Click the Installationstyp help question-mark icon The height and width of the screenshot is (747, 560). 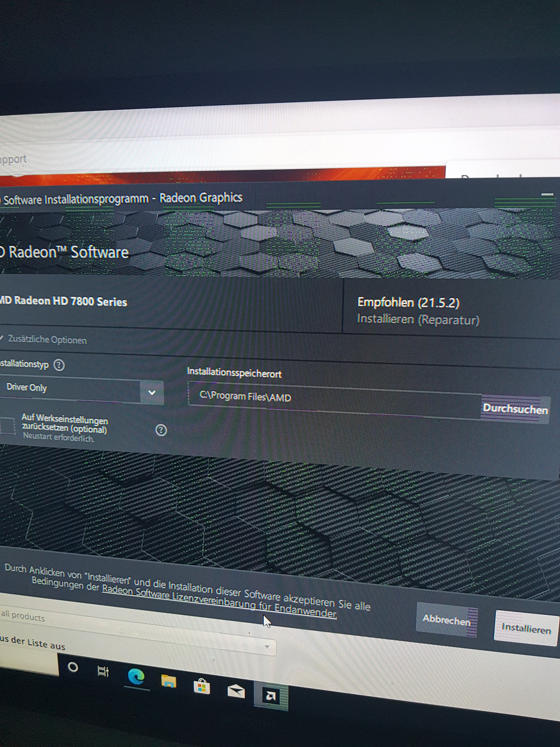click(59, 365)
